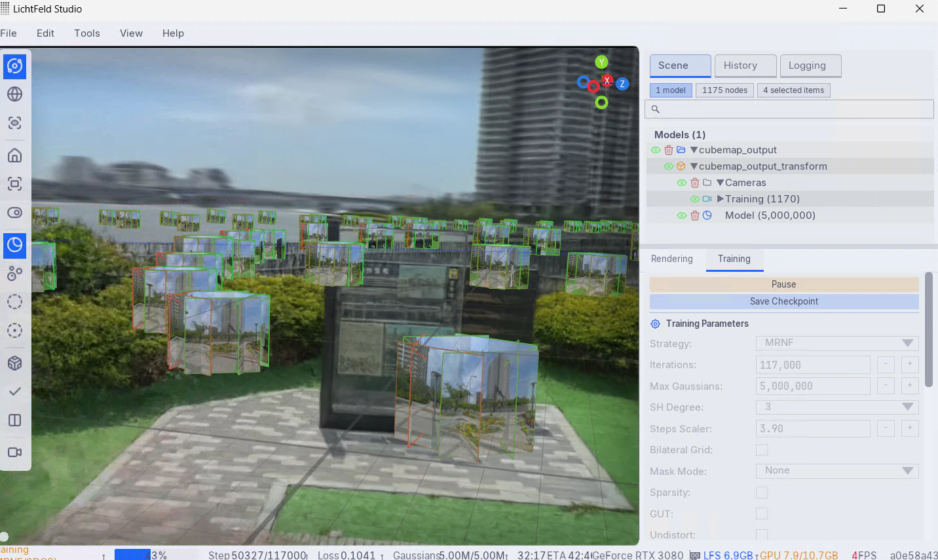
Task: Click the '4 selected items' button
Action: [793, 90]
